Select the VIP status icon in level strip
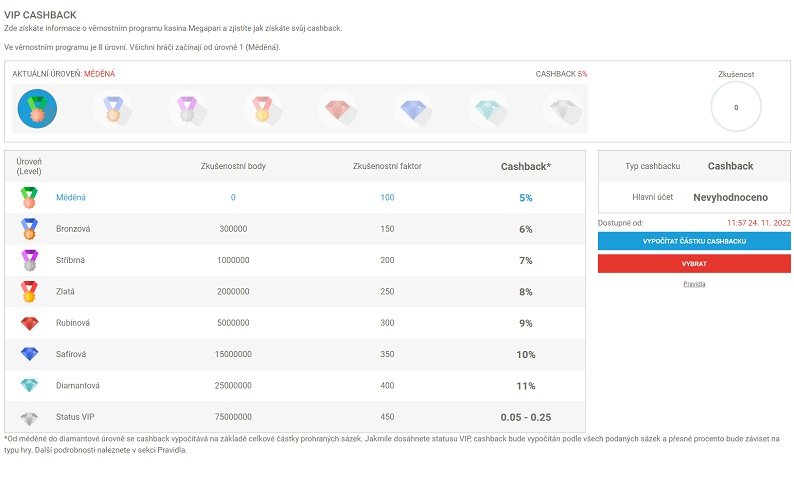794x500 pixels. pos(562,108)
